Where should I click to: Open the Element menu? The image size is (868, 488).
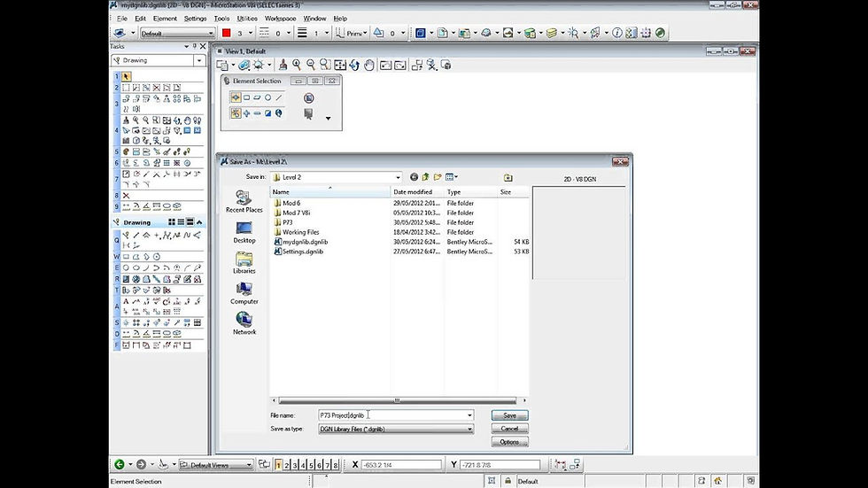click(x=165, y=19)
